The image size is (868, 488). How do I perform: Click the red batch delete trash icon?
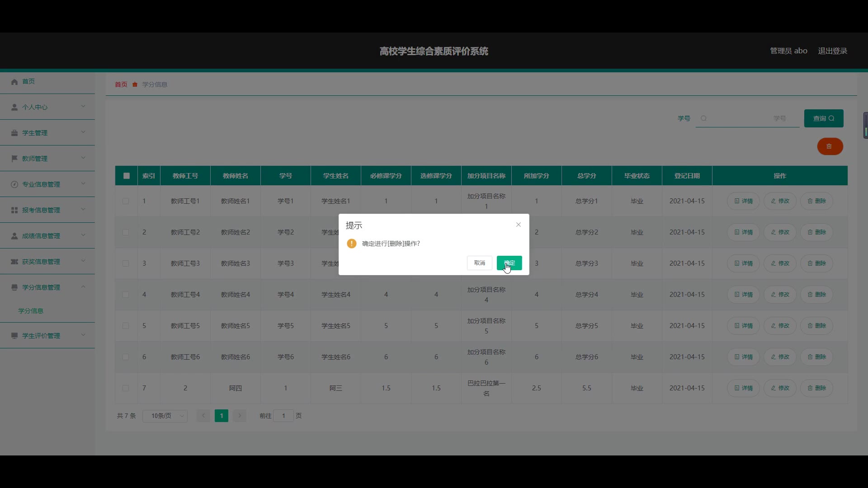(830, 146)
